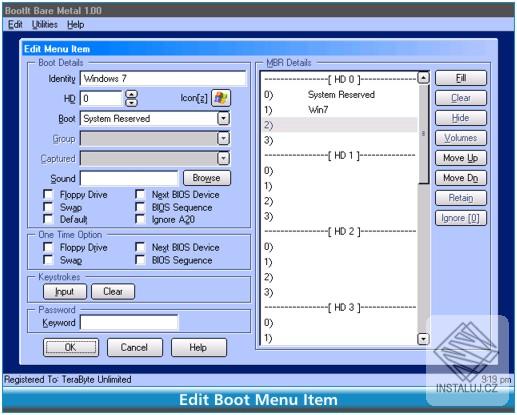
Task: Select HD 0 entry 3
Action: (x=340, y=140)
